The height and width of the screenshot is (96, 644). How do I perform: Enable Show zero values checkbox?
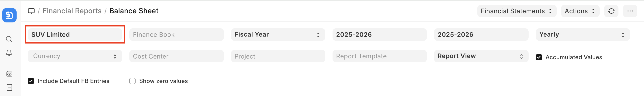click(x=132, y=81)
